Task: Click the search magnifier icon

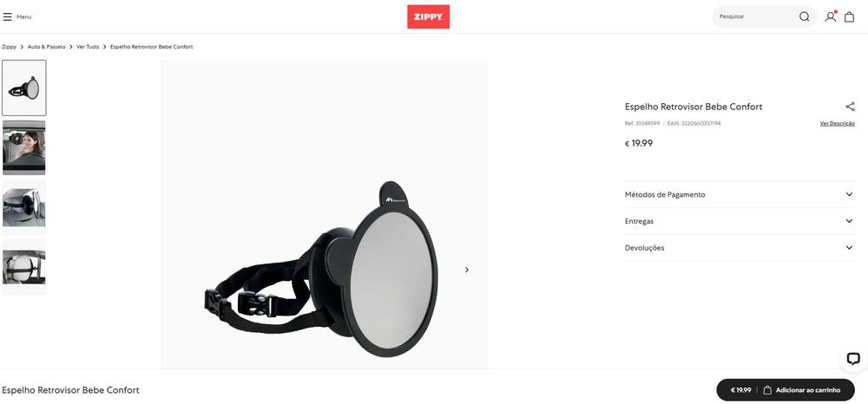Action: (804, 16)
